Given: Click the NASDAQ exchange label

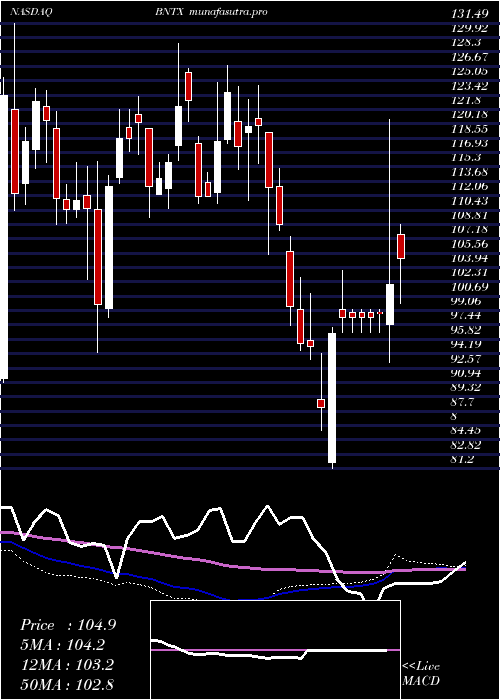Looking at the screenshot, I should pos(31,12).
